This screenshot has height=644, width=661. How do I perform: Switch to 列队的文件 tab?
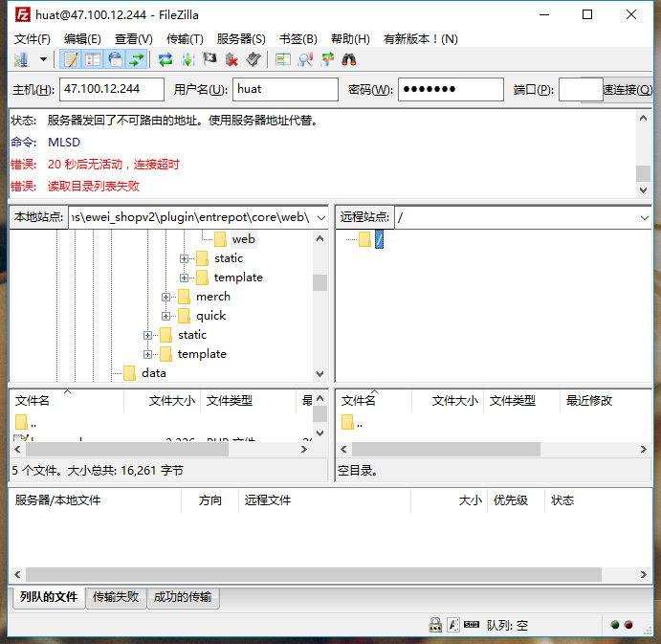[x=49, y=597]
